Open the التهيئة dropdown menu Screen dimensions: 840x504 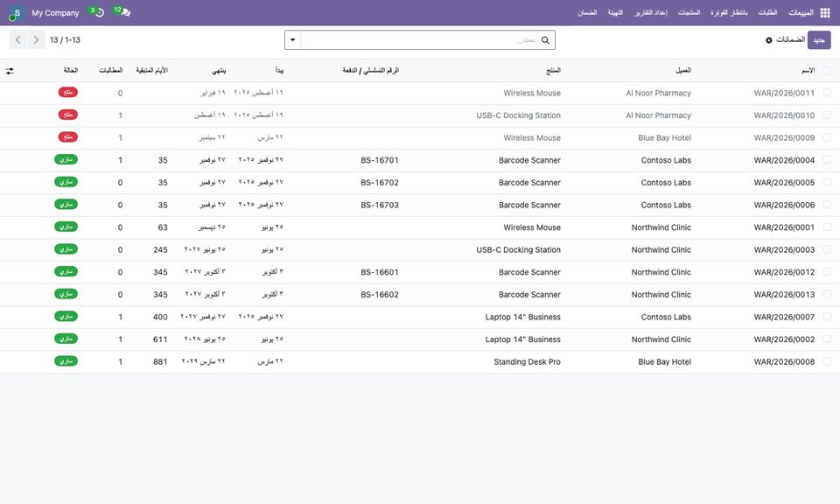[x=615, y=13]
